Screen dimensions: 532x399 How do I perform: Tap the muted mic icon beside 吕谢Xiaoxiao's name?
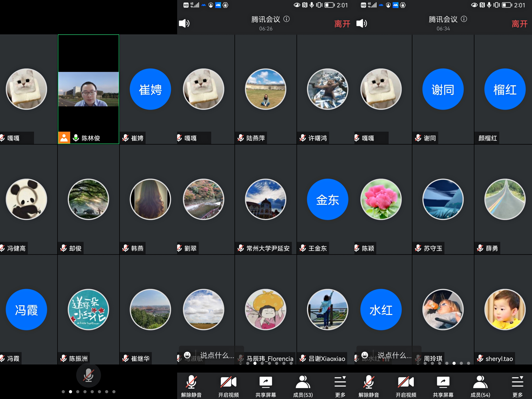point(303,358)
